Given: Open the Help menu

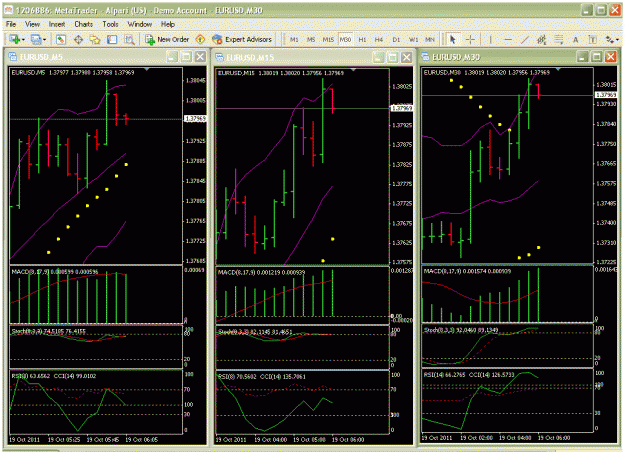Looking at the screenshot, I should coord(168,24).
